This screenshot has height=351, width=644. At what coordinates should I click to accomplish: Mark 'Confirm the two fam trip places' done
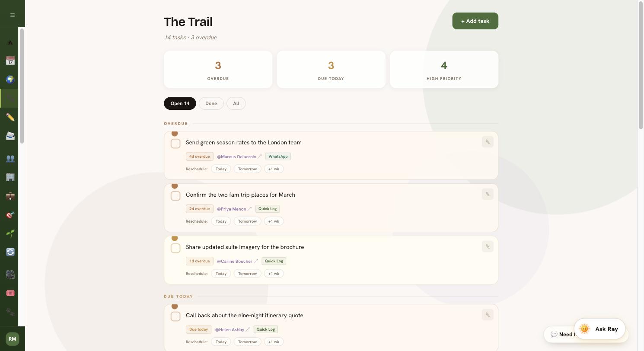coord(175,196)
